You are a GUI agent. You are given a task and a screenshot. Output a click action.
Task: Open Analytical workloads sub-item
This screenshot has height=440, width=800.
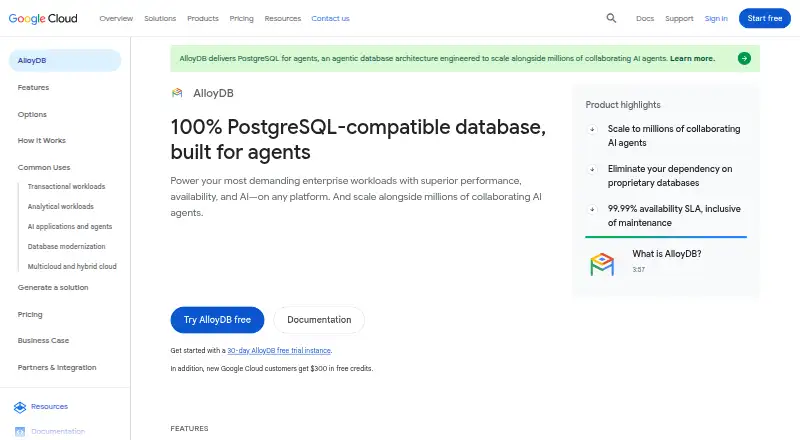pos(61,207)
